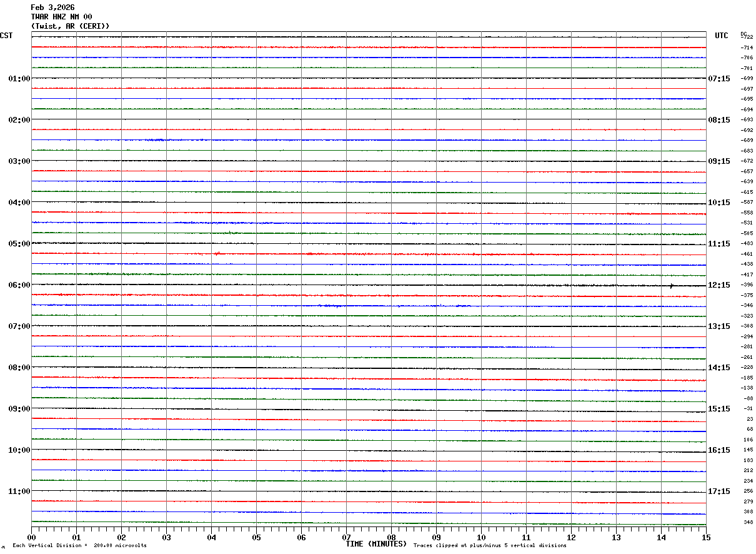
Task: Click the '00' minute axis tick label
Action: click(31, 537)
